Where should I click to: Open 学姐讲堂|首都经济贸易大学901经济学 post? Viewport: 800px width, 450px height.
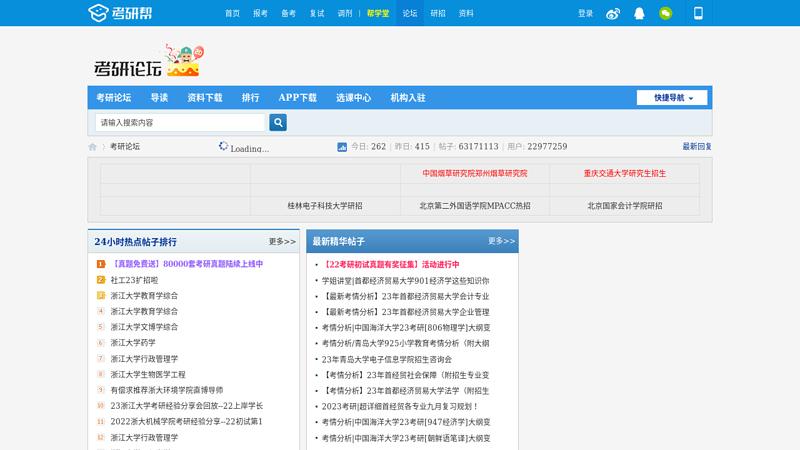(x=405, y=281)
